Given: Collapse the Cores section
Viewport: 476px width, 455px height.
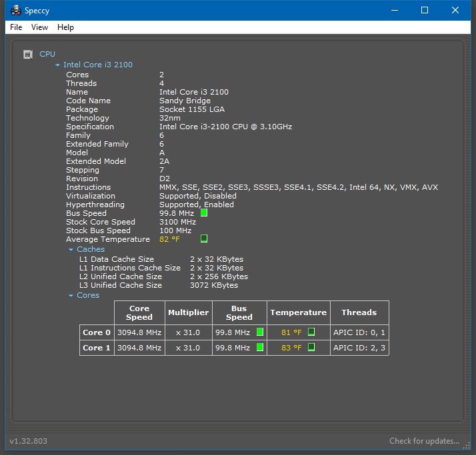Looking at the screenshot, I should click(x=71, y=295).
